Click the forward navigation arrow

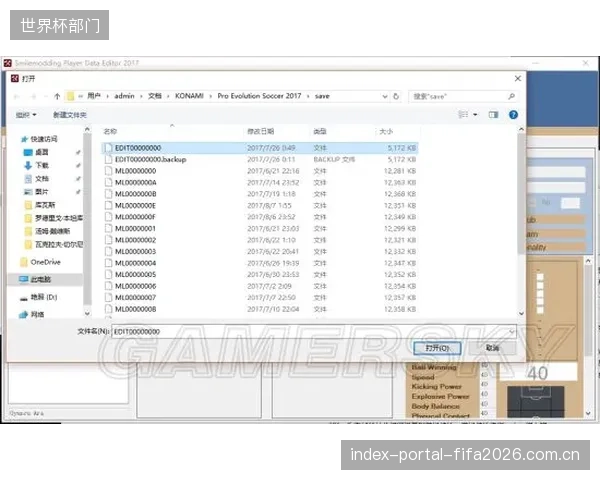click(x=34, y=96)
